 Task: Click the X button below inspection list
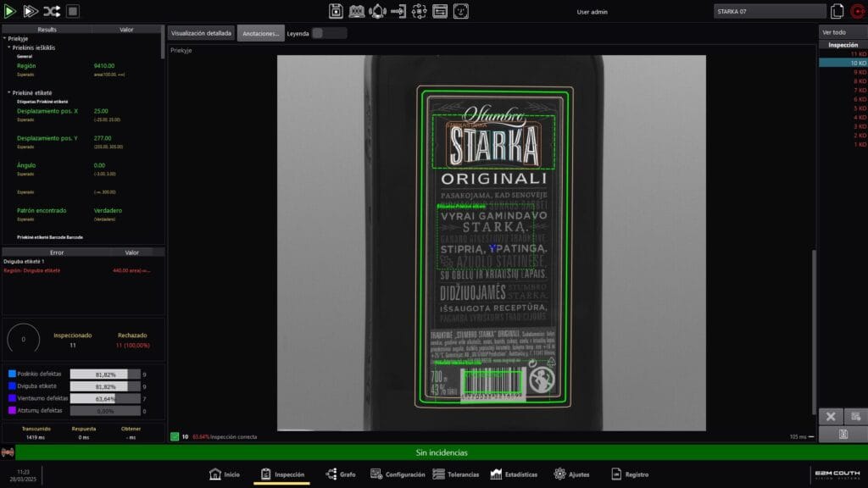831,416
